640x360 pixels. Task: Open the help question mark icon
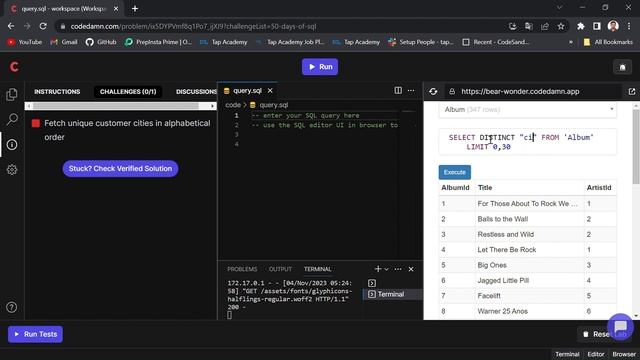(12, 307)
